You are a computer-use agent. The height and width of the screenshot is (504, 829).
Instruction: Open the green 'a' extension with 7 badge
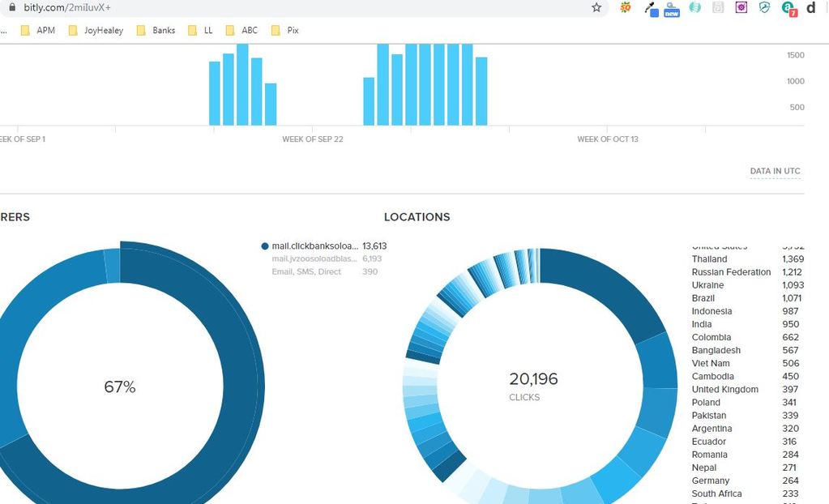point(788,8)
